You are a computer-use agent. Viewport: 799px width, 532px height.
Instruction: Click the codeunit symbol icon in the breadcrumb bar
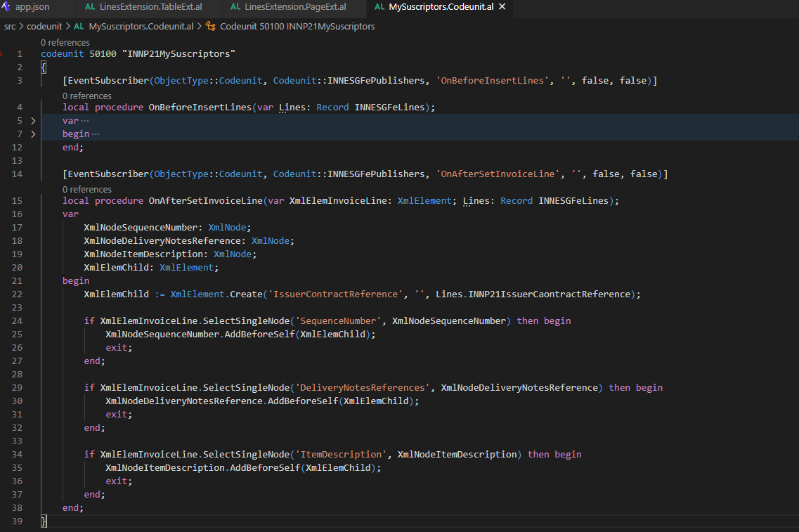tap(210, 26)
